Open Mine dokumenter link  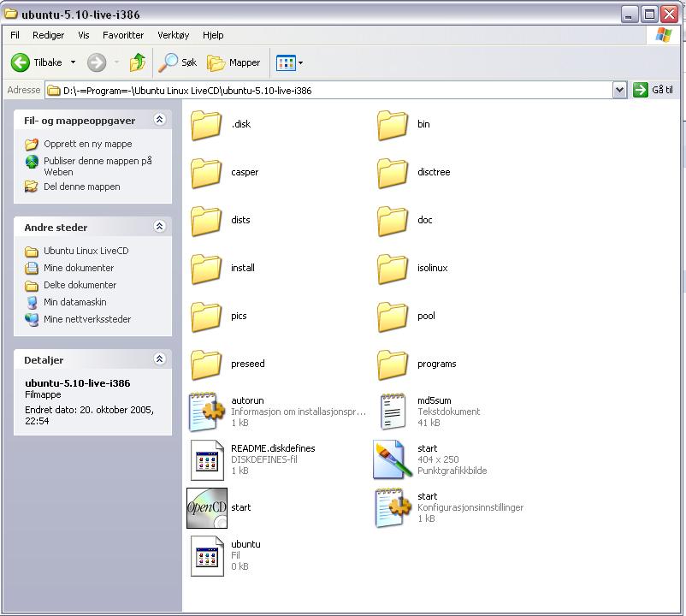pos(69,268)
